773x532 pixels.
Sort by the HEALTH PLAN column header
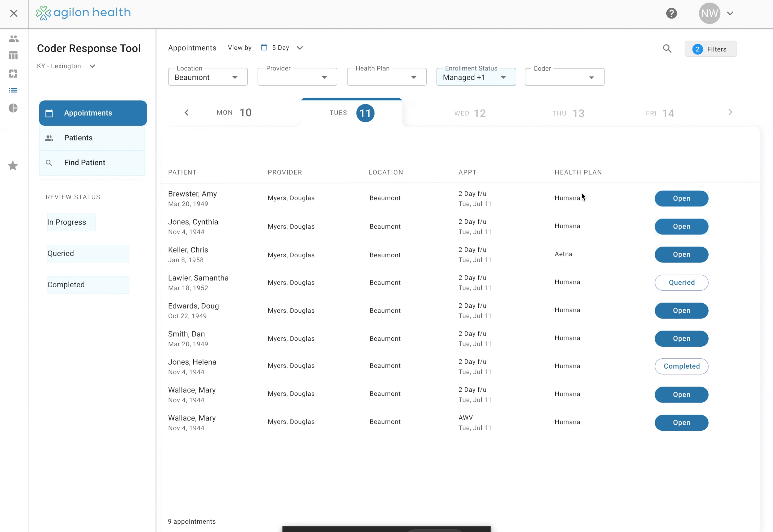(x=578, y=172)
